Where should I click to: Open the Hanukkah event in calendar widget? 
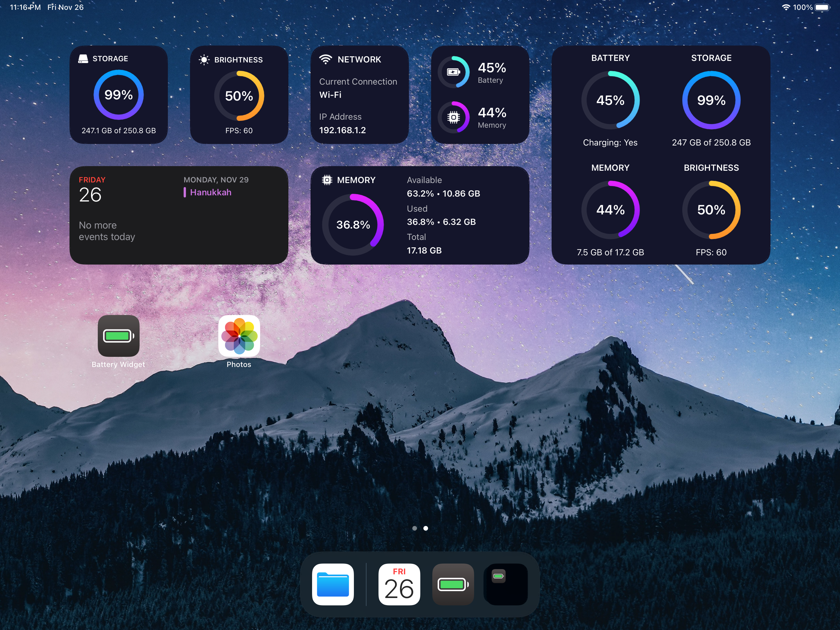point(210,192)
